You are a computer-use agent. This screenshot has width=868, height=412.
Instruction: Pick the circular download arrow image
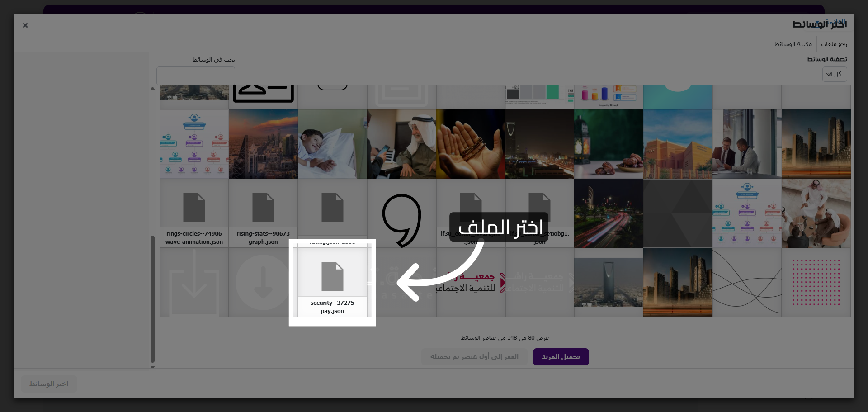click(x=263, y=283)
